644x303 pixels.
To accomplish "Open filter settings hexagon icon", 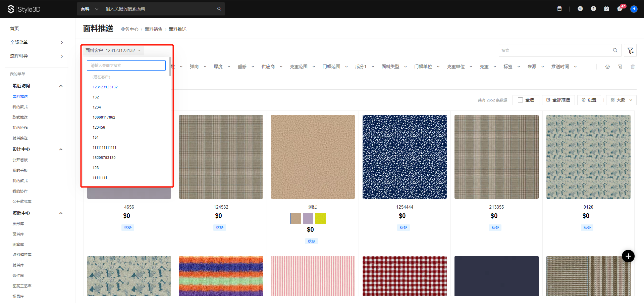I will point(607,67).
